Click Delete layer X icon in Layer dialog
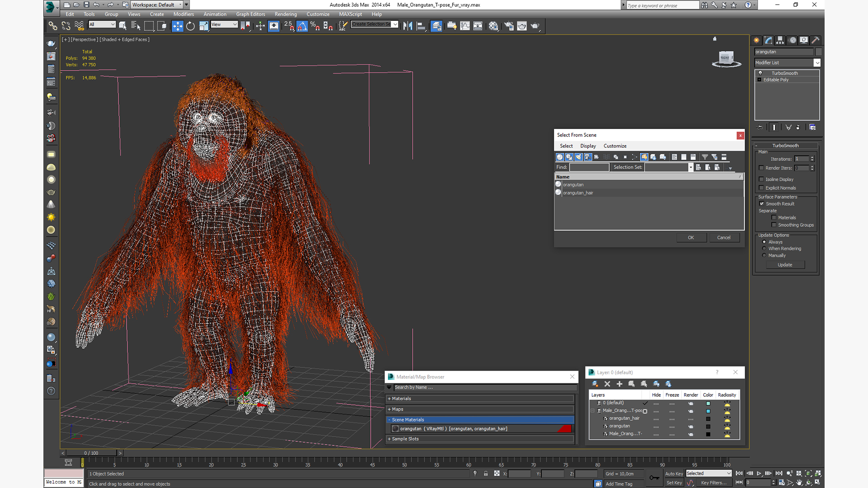The height and width of the screenshot is (488, 868). point(607,384)
